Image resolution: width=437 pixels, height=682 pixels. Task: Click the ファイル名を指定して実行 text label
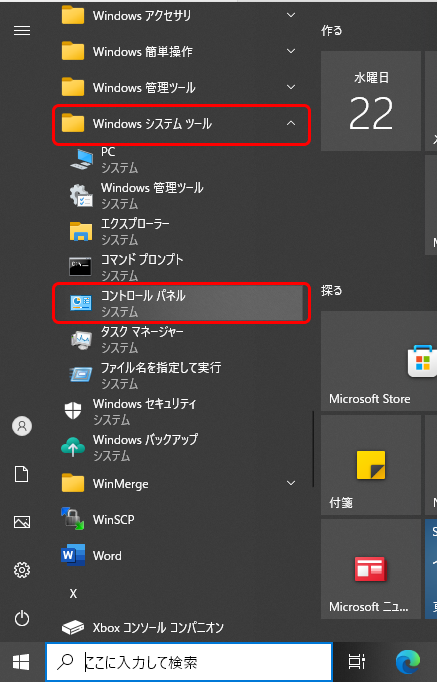pyautogui.click(x=161, y=368)
